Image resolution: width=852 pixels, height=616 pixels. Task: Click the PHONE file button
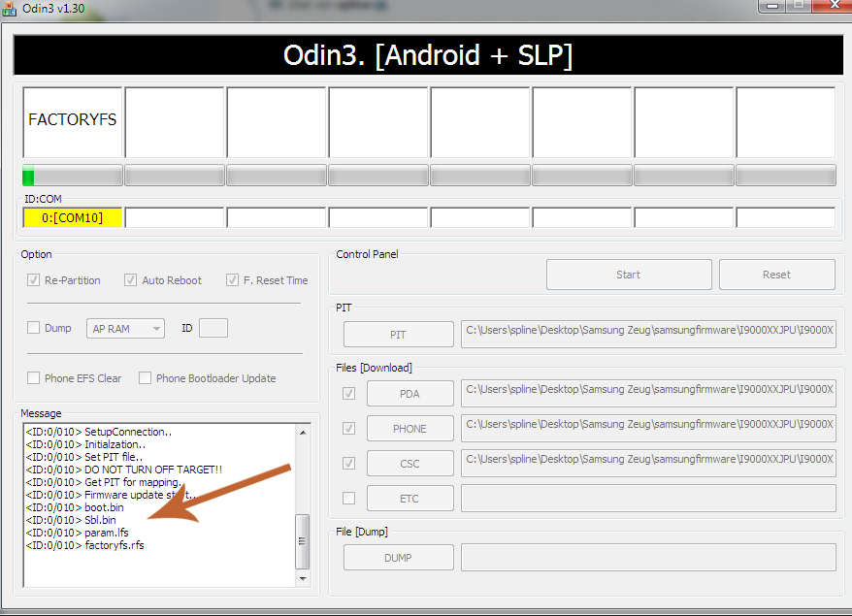[x=410, y=429]
